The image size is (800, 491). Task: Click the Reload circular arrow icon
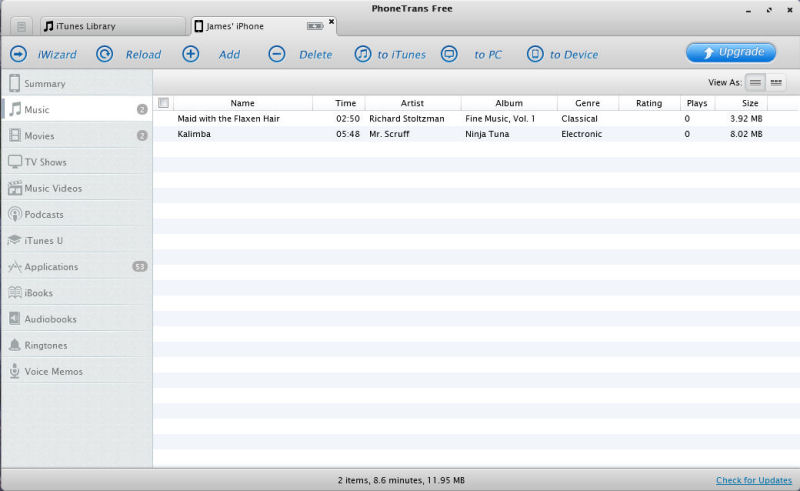coord(105,54)
